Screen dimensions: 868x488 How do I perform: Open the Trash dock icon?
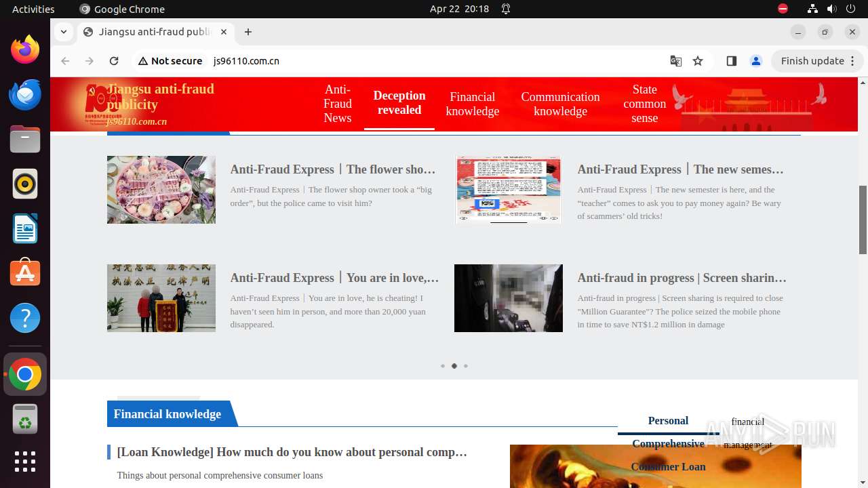tap(25, 419)
